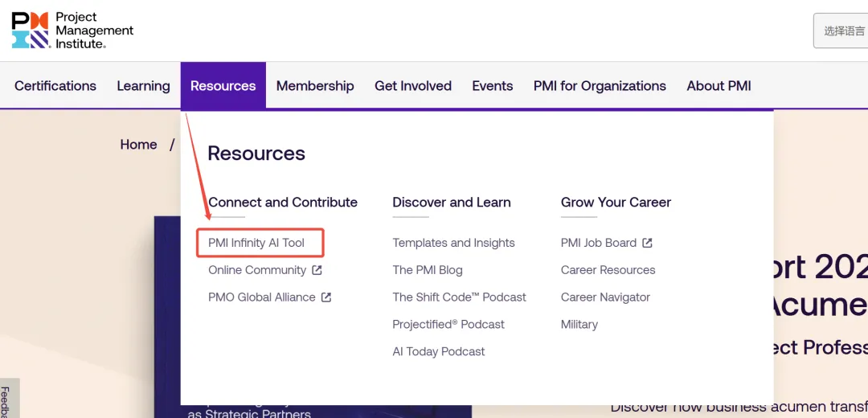Viewport: 868px width, 418px height.
Task: Collapse the Resources menu tab
Action: (223, 85)
